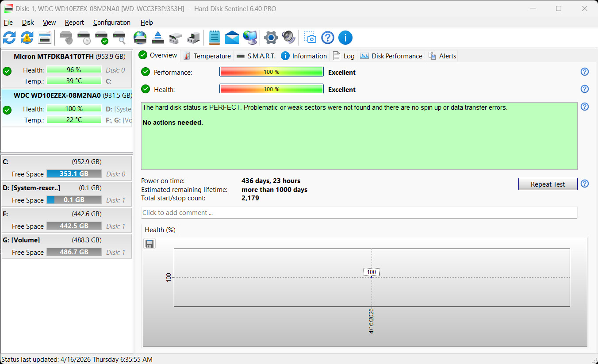Click the F: drive 442.5 GB free space bar
This screenshot has height=364, width=598.
[x=74, y=226]
